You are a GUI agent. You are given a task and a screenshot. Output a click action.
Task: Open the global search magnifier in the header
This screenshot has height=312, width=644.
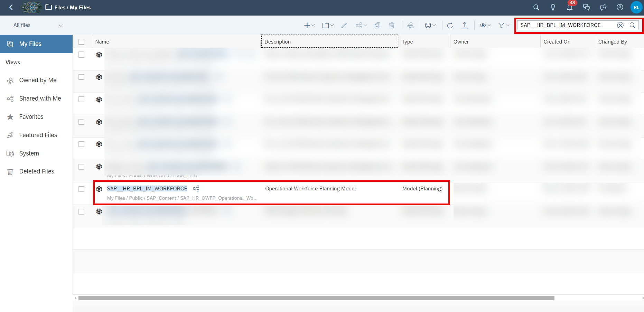pos(536,7)
